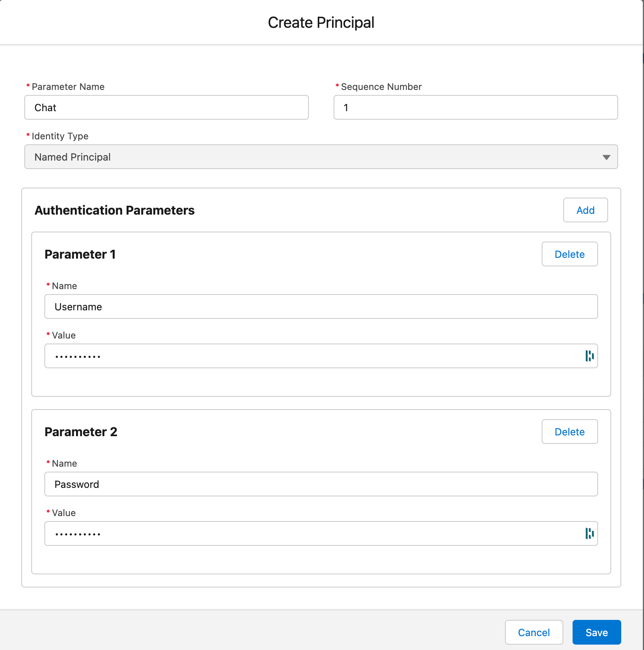Click the Parameter Name label text

click(x=68, y=87)
